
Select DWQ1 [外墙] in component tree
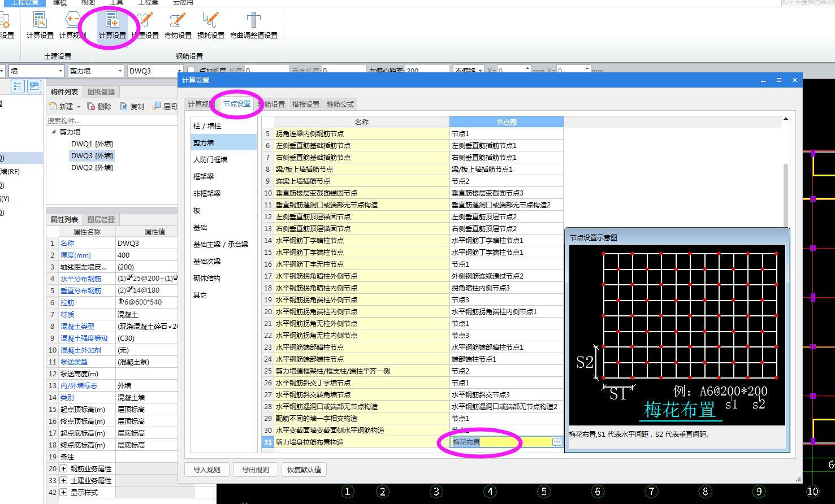point(92,144)
